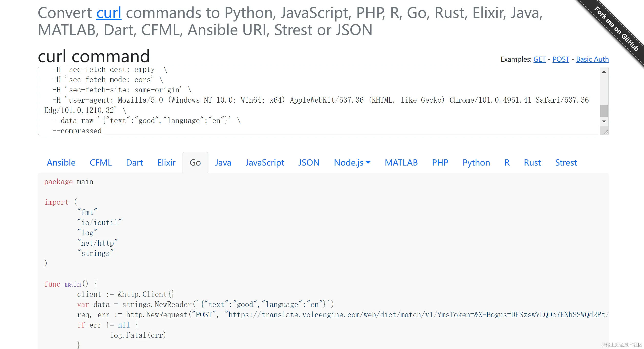Switch to the Ansible tab

click(61, 163)
